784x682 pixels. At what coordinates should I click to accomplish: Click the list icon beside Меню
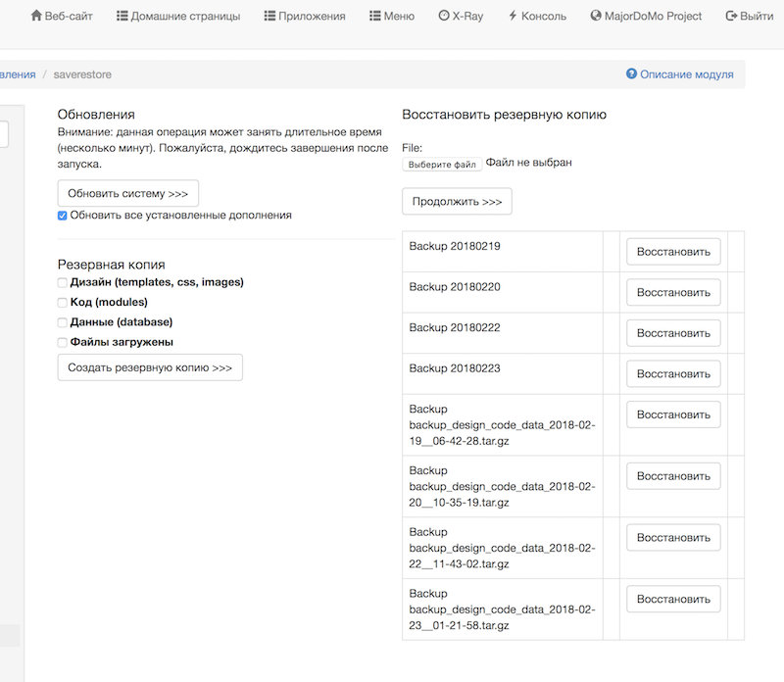click(x=375, y=17)
